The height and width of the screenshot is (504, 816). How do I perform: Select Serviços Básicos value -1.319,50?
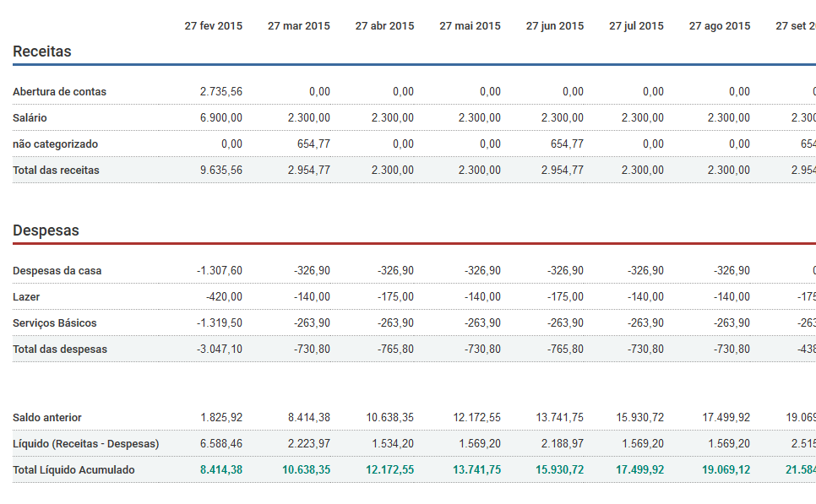pos(219,323)
